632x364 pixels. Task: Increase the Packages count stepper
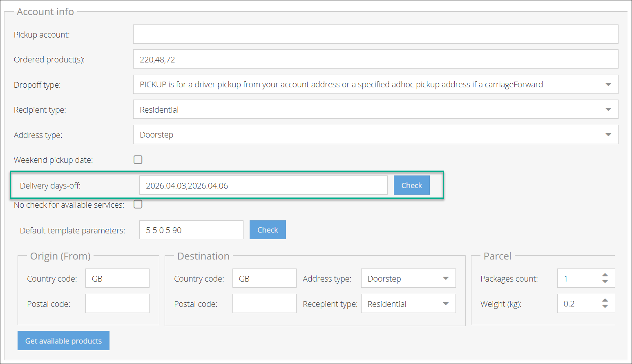(x=605, y=275)
